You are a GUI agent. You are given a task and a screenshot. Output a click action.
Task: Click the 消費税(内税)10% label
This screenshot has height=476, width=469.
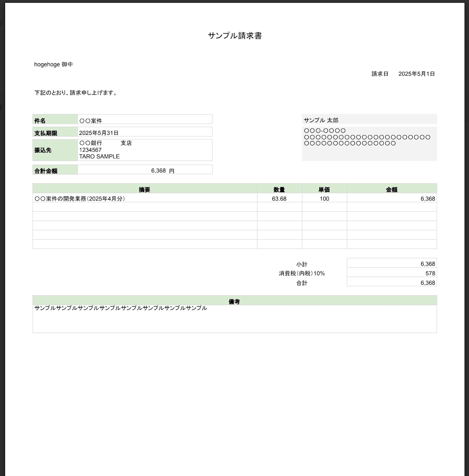[302, 274]
